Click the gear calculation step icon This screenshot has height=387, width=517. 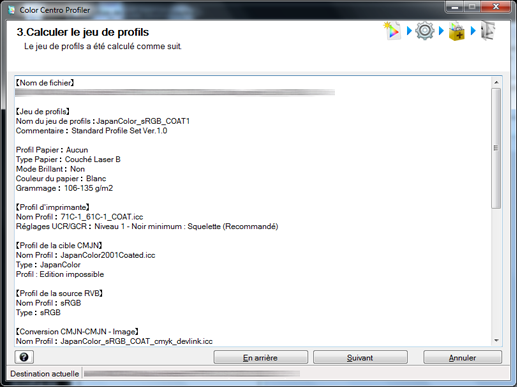pos(424,31)
